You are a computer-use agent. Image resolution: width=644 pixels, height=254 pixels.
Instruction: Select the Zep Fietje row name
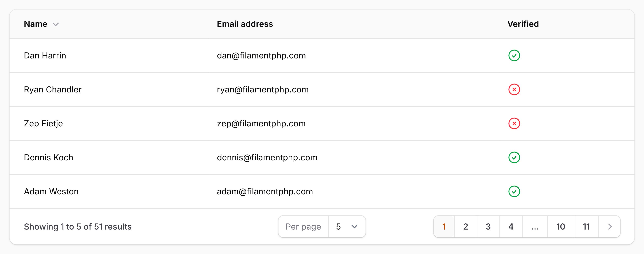[43, 123]
